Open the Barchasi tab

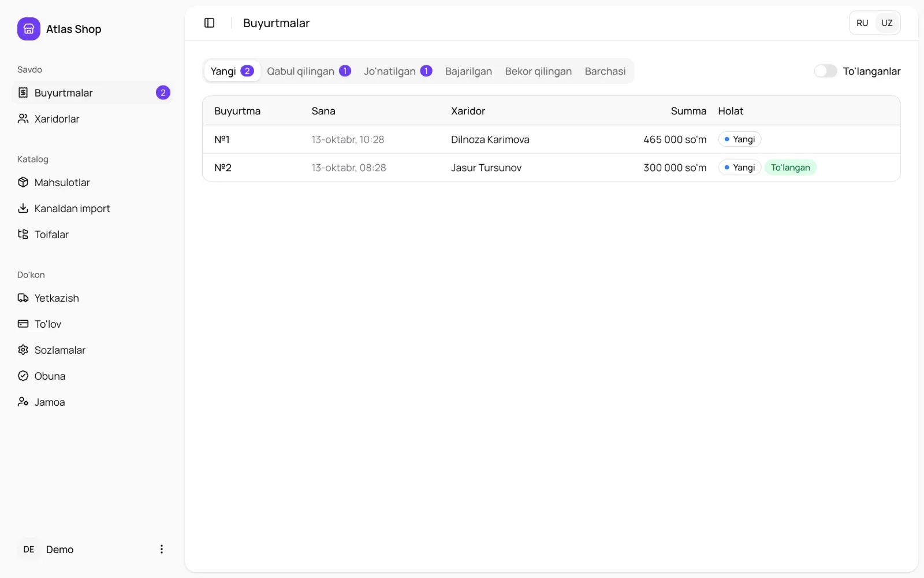pos(605,71)
